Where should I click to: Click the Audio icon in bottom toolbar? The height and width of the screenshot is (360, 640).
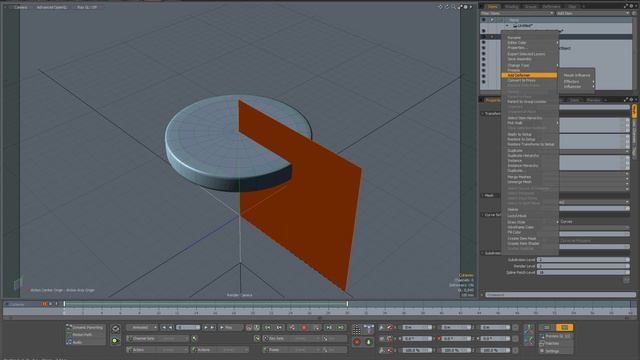tap(69, 342)
